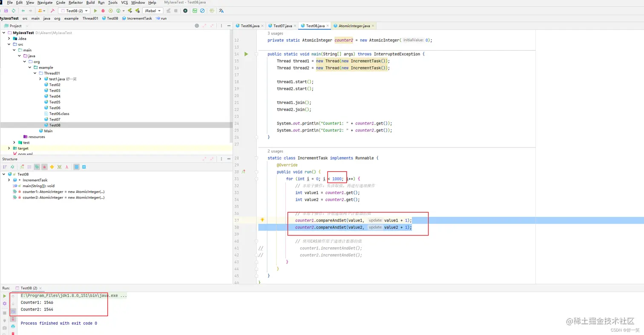Click 'Process finished with exit code 0' text

tap(59, 323)
